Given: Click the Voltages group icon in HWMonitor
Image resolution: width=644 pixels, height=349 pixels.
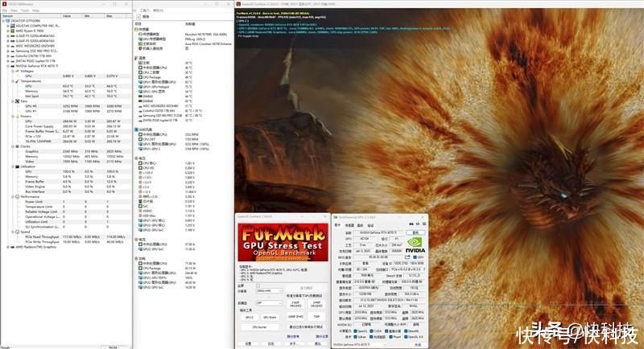Looking at the screenshot, I should pos(17,71).
